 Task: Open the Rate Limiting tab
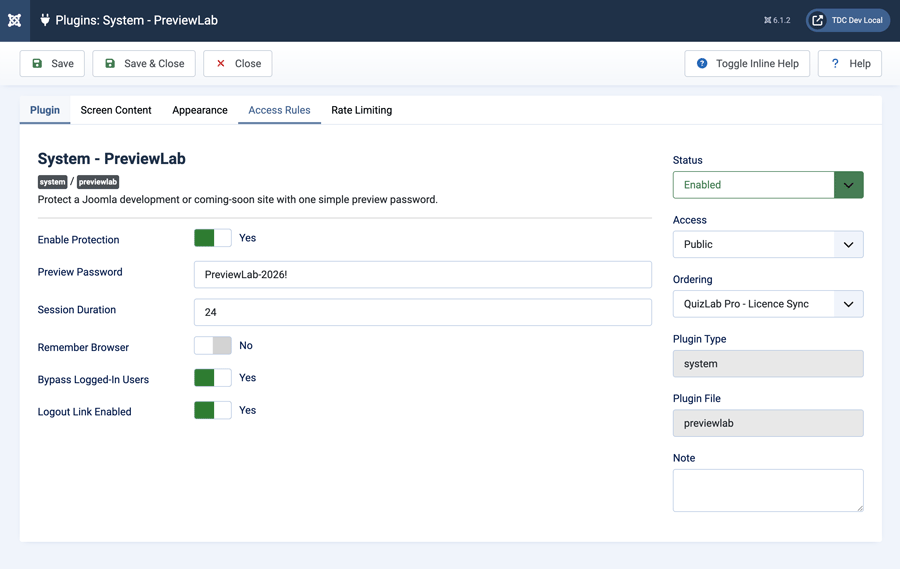point(362,110)
